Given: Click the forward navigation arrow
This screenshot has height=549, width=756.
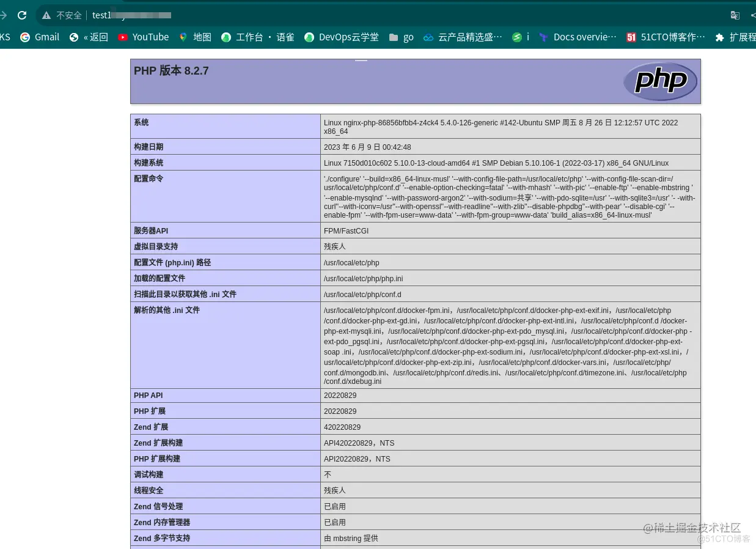Looking at the screenshot, I should point(3,15).
